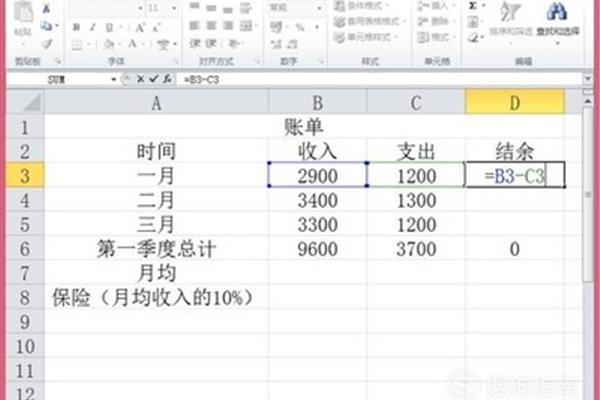Screen dimensions: 600x400
Task: Click 格式 format cells button
Action: (435, 37)
